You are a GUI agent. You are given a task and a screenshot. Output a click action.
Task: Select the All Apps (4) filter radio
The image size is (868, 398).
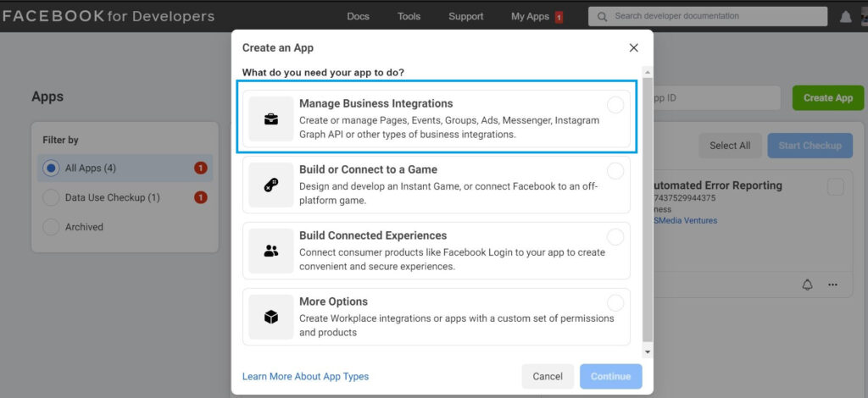pyautogui.click(x=51, y=168)
